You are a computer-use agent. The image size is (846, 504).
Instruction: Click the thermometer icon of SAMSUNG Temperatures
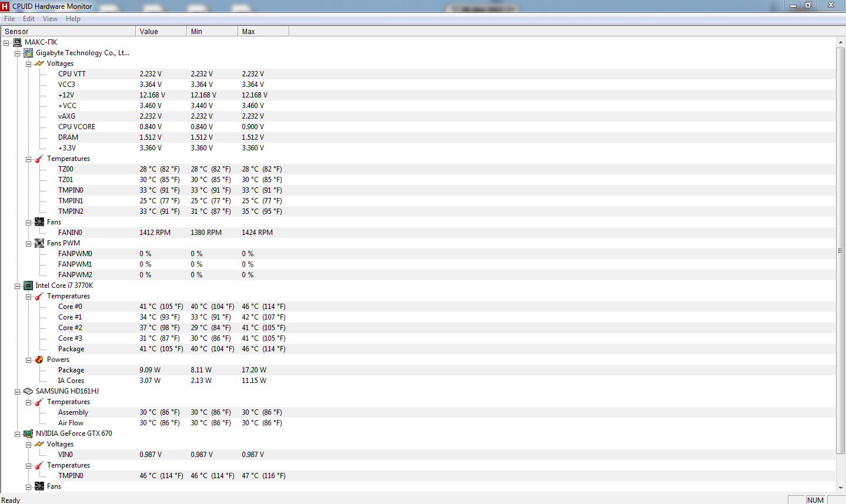(39, 402)
